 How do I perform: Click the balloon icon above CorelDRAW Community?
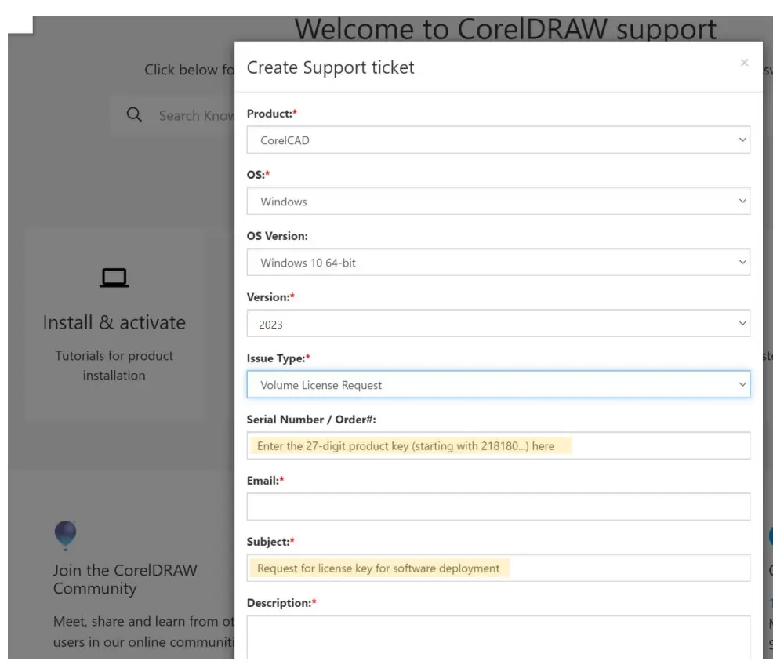coord(66,536)
